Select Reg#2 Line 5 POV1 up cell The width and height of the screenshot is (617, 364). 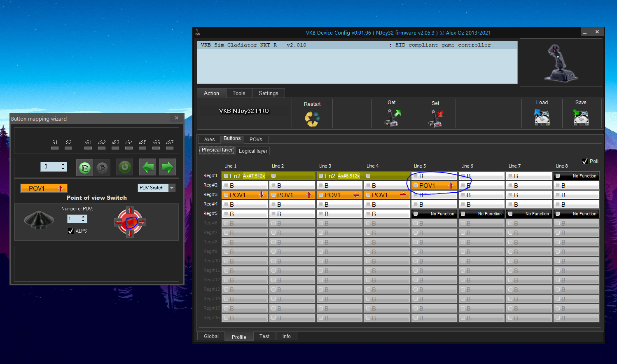[434, 185]
